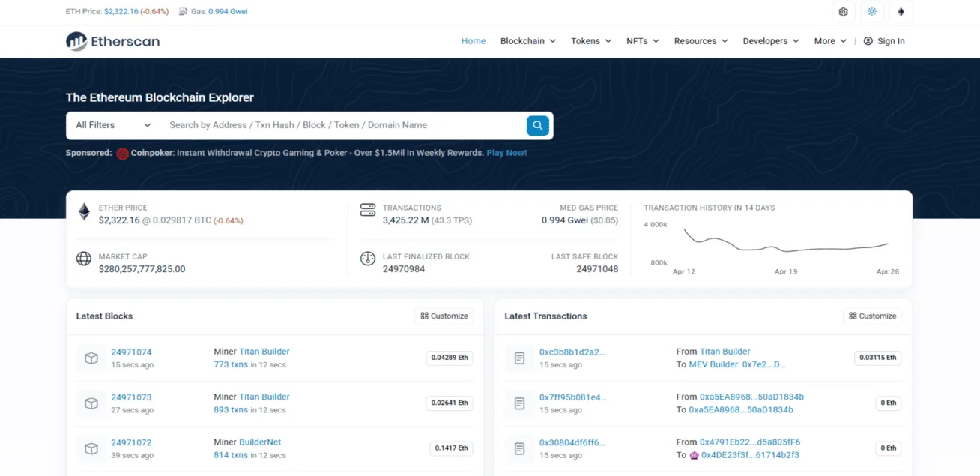Click the Transactions server icon
The height and width of the screenshot is (476, 980).
[367, 210]
